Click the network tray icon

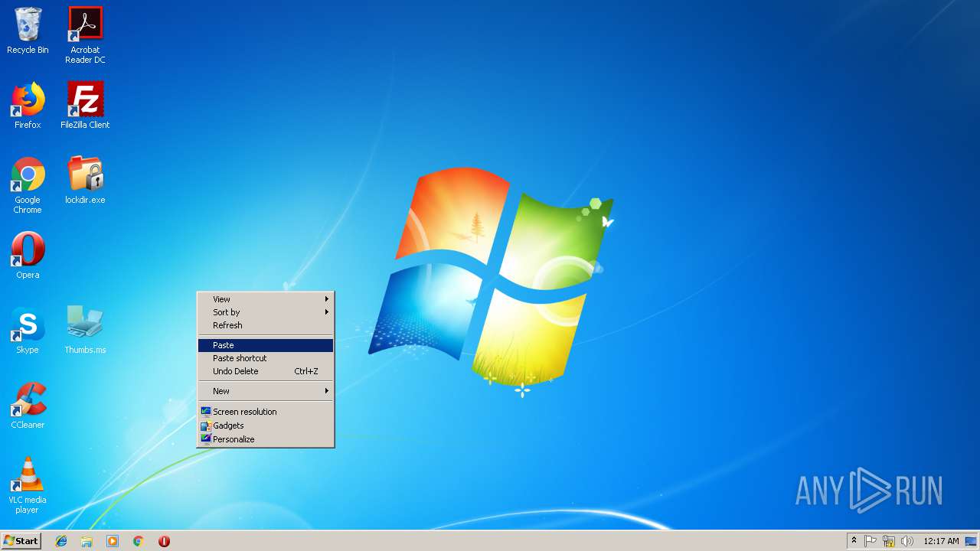[889, 541]
